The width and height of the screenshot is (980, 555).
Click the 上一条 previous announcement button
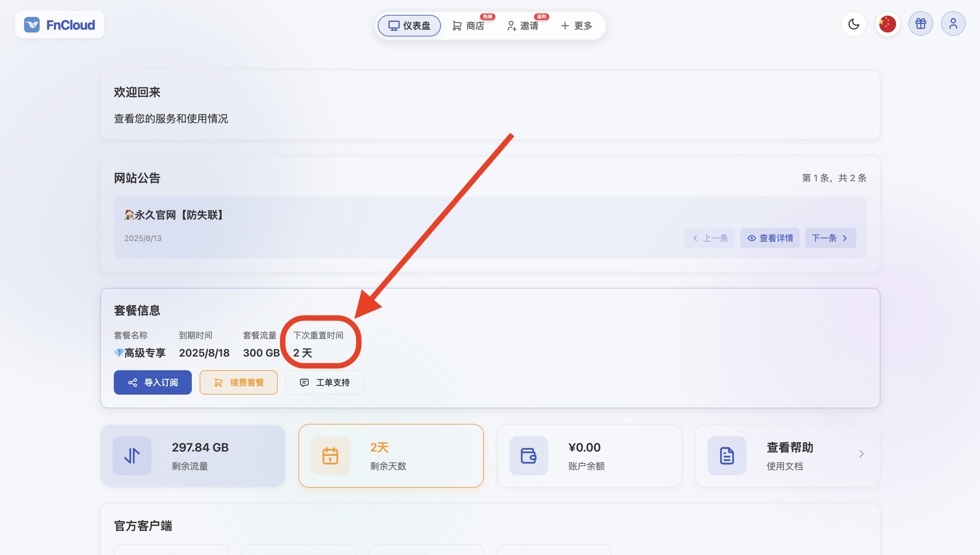(709, 238)
